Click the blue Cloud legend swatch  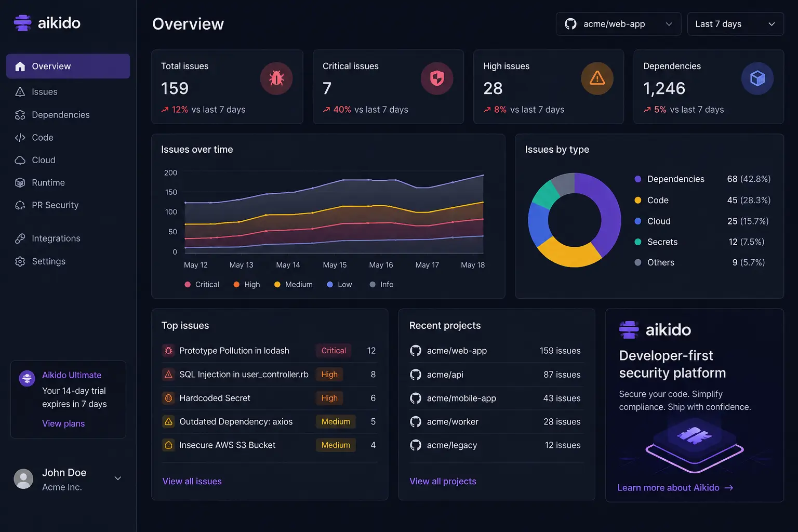(638, 221)
